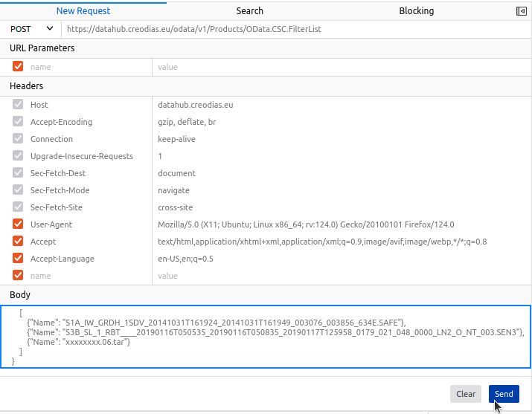Click the cross-site Sec-Fetch-Site value

click(175, 207)
